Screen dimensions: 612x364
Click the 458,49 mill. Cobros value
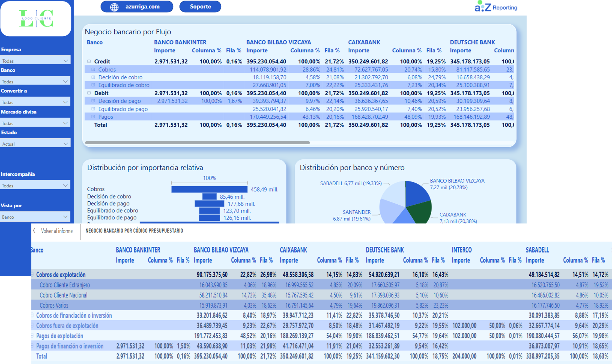pos(264,189)
